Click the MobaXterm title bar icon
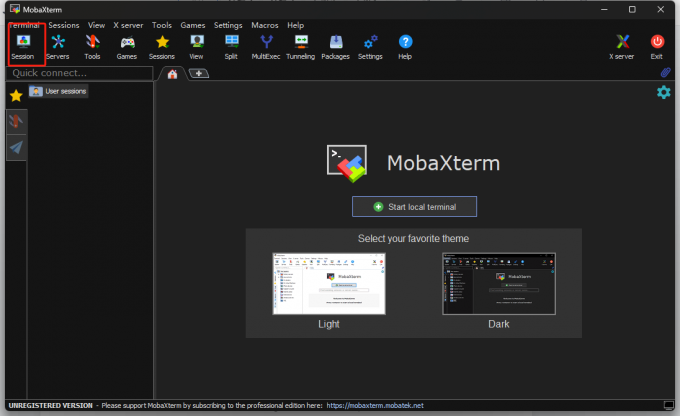 point(15,9)
